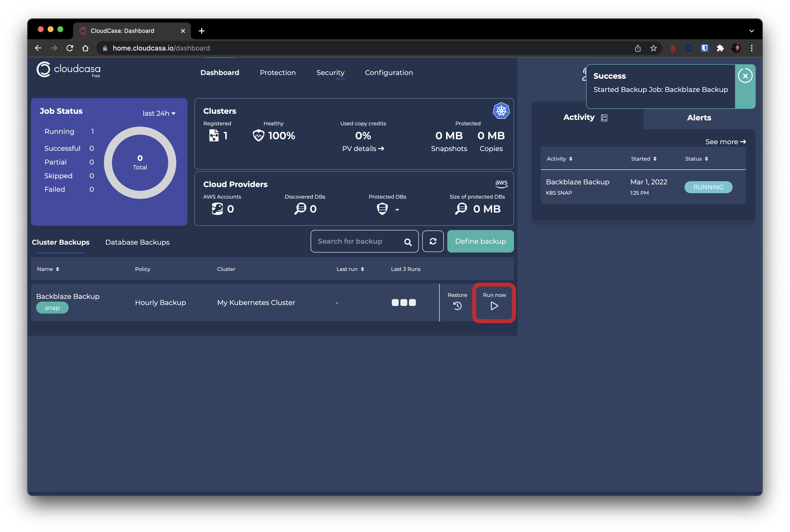790x532 pixels.
Task: Click the Restore history icon for Backblaze Backup
Action: pyautogui.click(x=457, y=306)
